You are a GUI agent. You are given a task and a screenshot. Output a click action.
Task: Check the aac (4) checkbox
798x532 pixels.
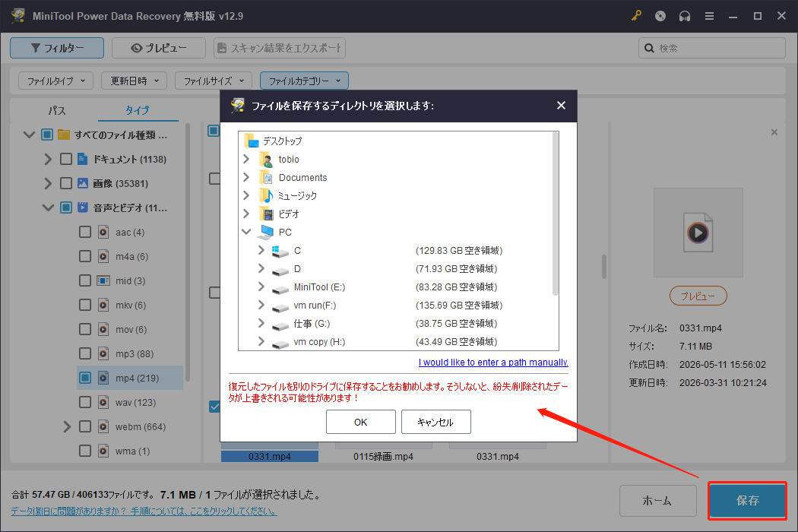tap(85, 232)
